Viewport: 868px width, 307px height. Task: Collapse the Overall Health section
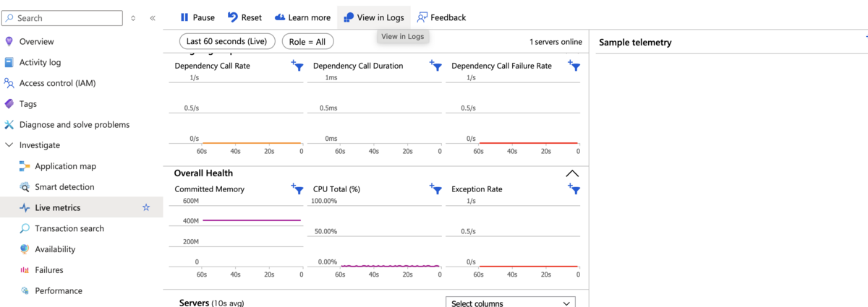572,173
